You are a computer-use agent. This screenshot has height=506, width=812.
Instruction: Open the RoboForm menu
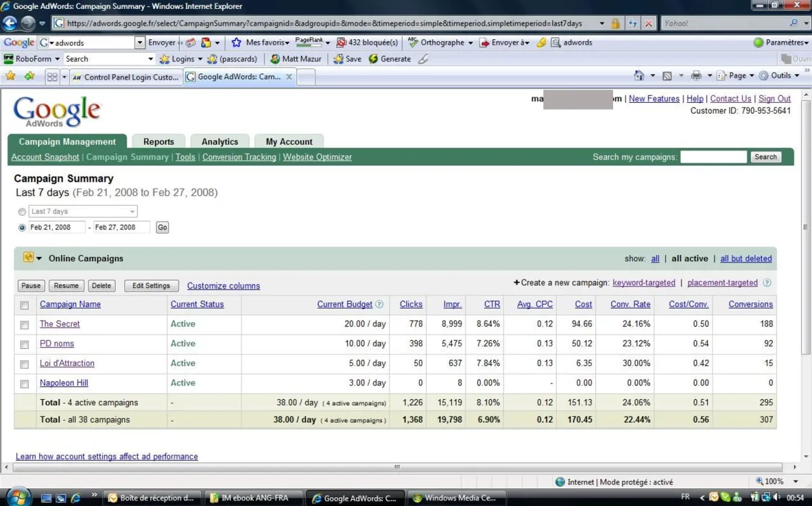pos(32,59)
